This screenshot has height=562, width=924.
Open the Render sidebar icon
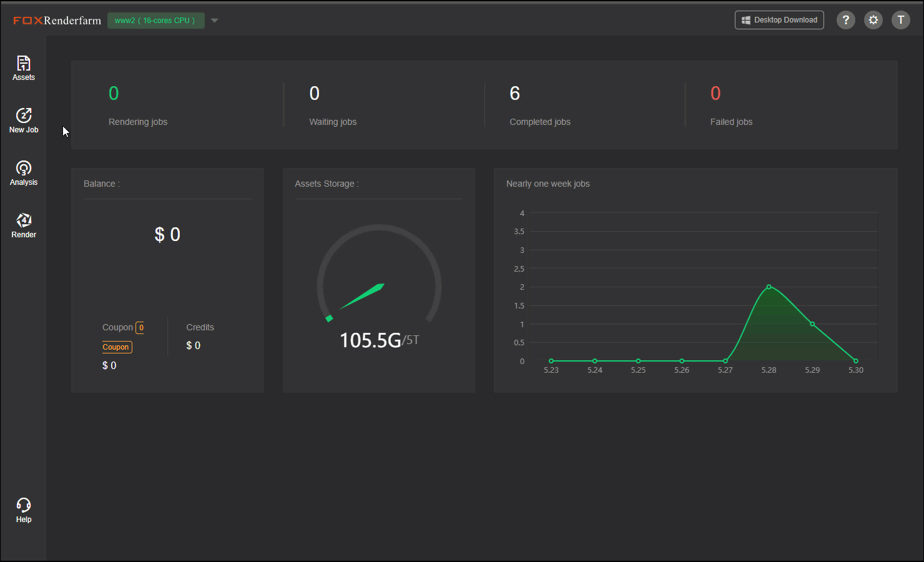24,225
